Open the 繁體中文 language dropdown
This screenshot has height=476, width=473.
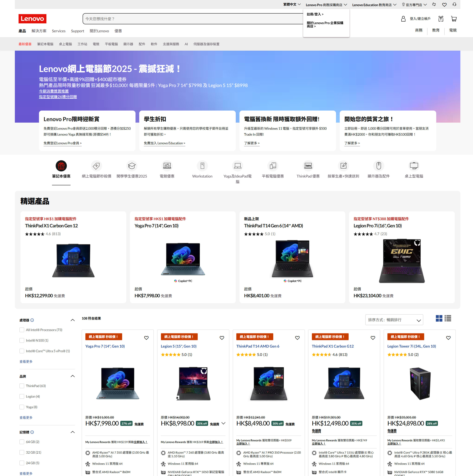pos(292,4)
